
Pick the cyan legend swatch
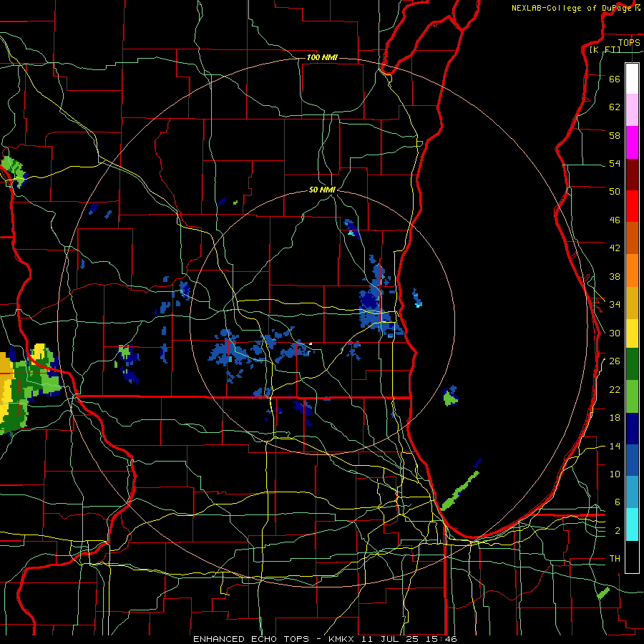(632, 525)
